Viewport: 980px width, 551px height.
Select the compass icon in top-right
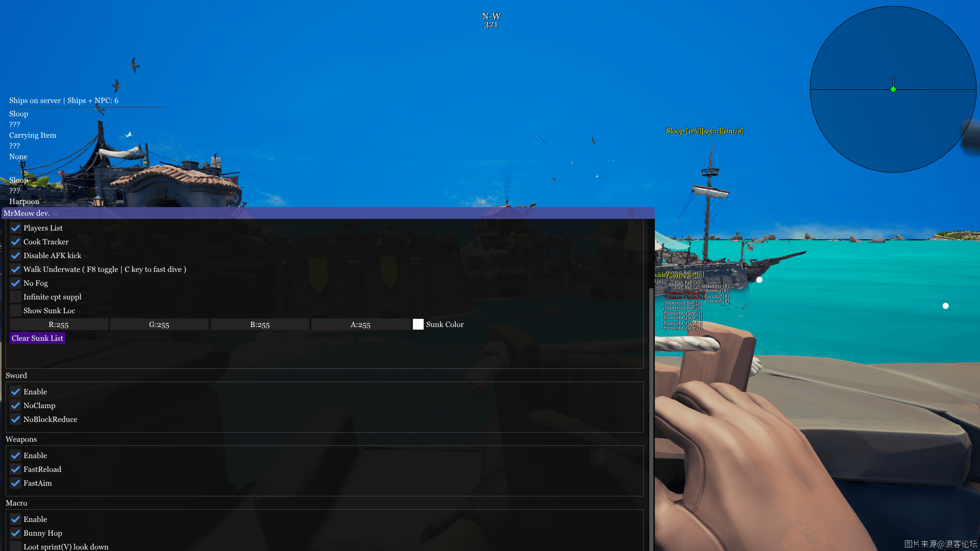(893, 88)
